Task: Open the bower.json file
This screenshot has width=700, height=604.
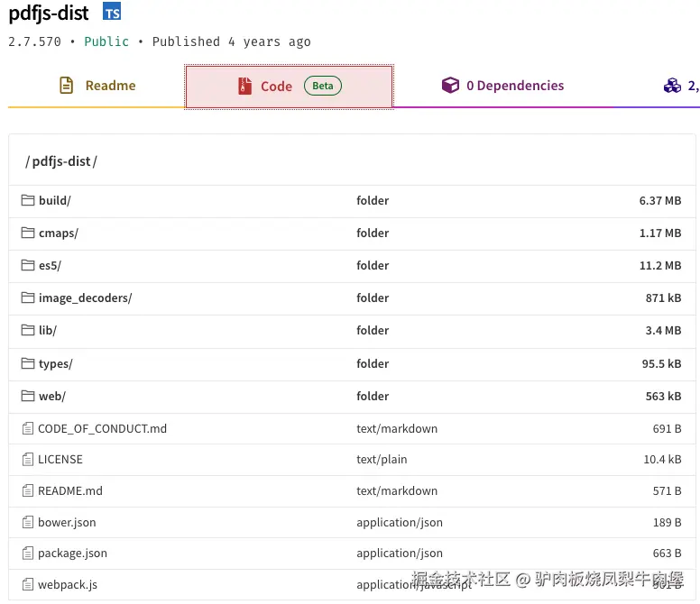Action: click(67, 522)
